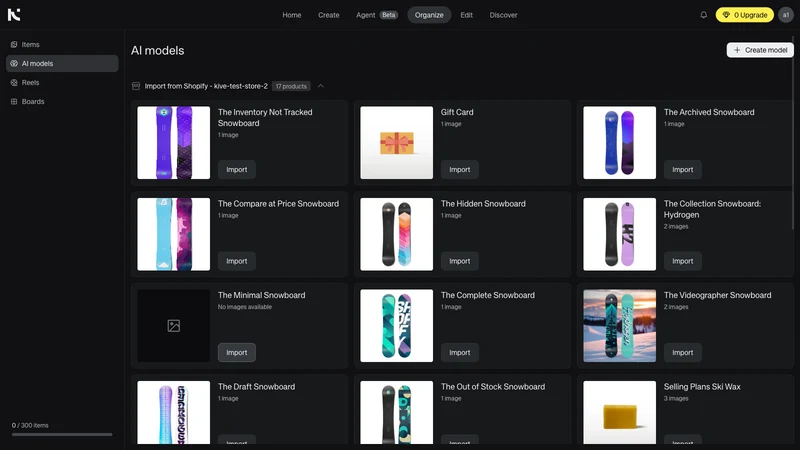Image resolution: width=800 pixels, height=450 pixels.
Task: Click the Minimal Snowboard placeholder image icon
Action: pyautogui.click(x=173, y=326)
